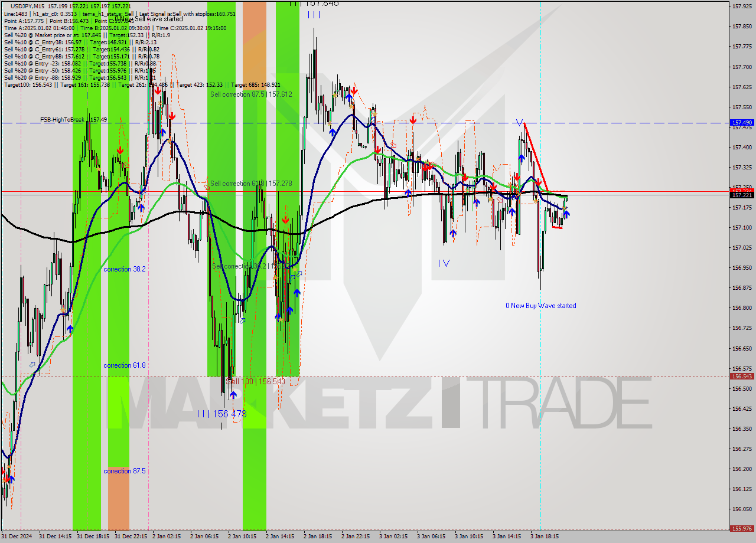Image resolution: width=756 pixels, height=543 pixels.
Task: Click the '31 Dec 22:15' time axis label
Action: 132,537
